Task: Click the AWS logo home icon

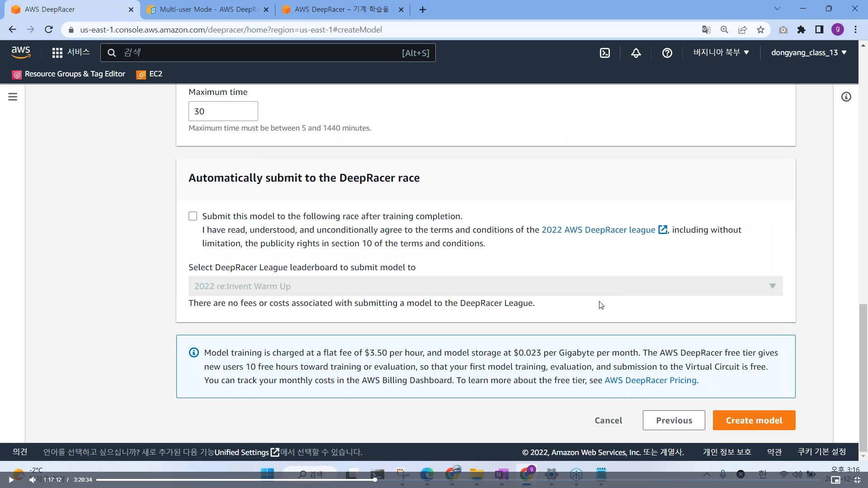Action: tap(21, 52)
